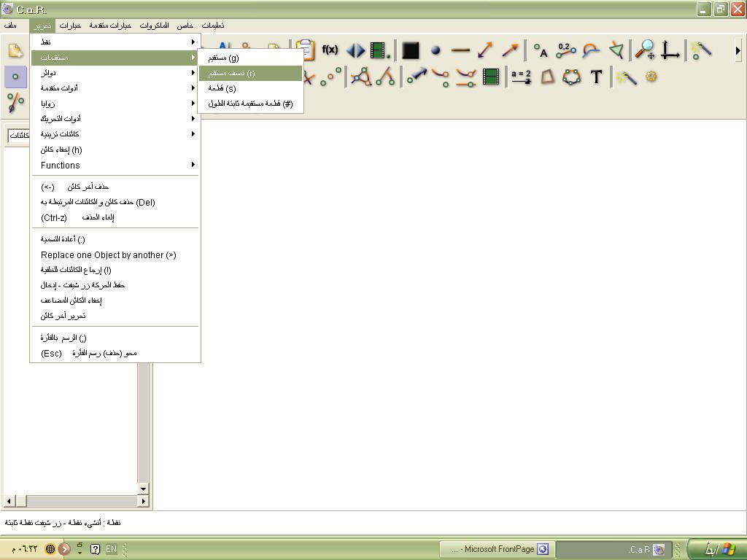Select the brown quadrilateral polygon tool
This screenshot has height=560, width=747.
coord(547,77)
